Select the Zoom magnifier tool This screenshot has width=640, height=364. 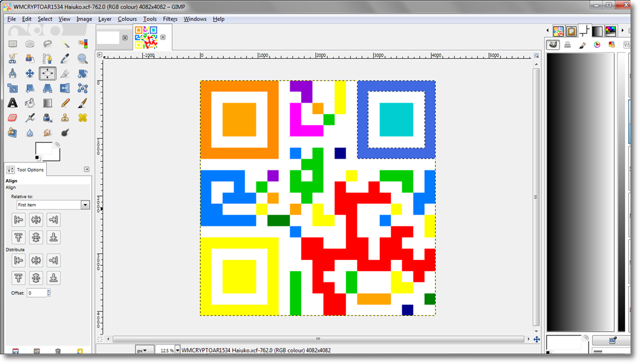(x=83, y=59)
